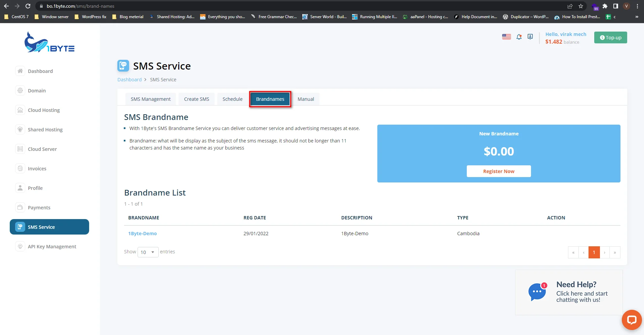This screenshot has width=644, height=335.
Task: Open Blog meterial bookmark folder
Action: 128,17
